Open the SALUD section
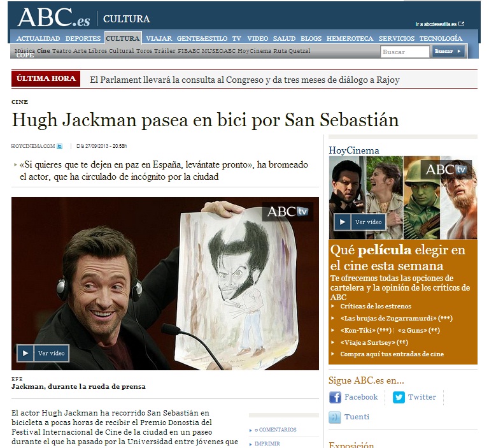 (284, 39)
